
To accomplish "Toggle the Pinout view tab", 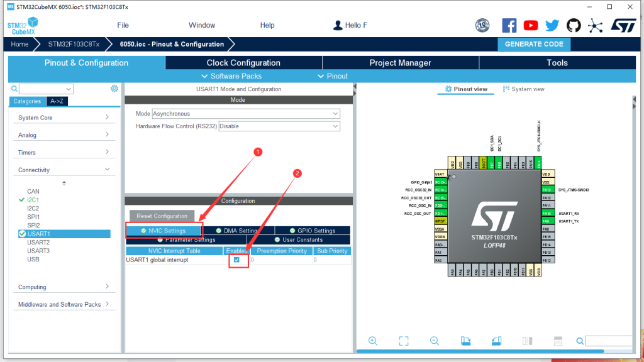I will pos(465,89).
